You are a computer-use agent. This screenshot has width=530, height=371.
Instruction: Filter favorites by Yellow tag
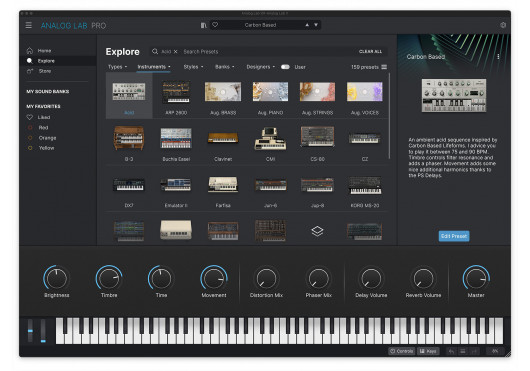pos(41,148)
